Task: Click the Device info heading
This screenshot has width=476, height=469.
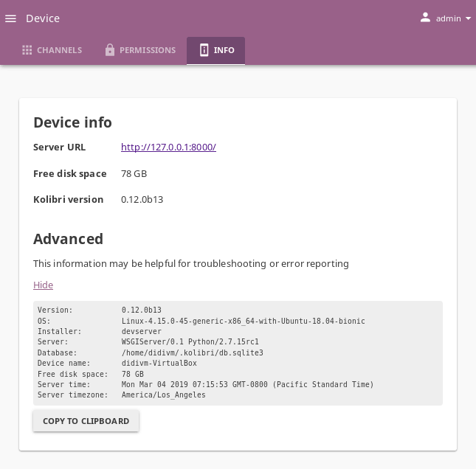Action: (72, 122)
